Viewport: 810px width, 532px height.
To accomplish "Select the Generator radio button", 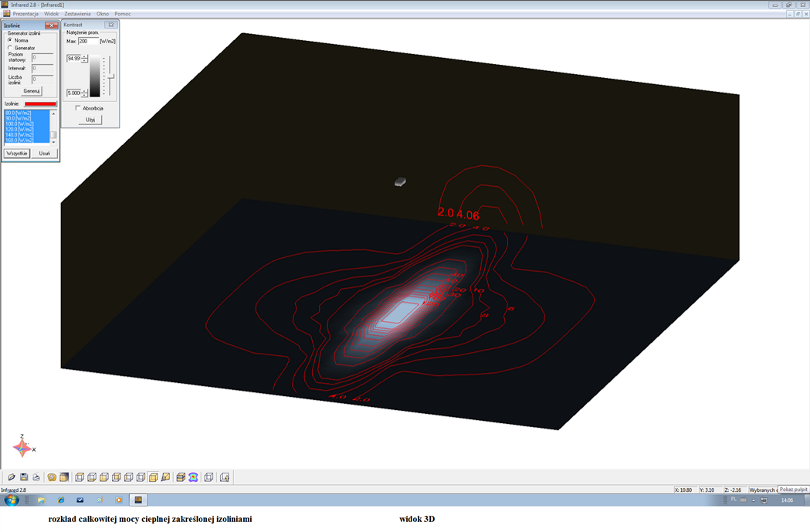I will 10,48.
